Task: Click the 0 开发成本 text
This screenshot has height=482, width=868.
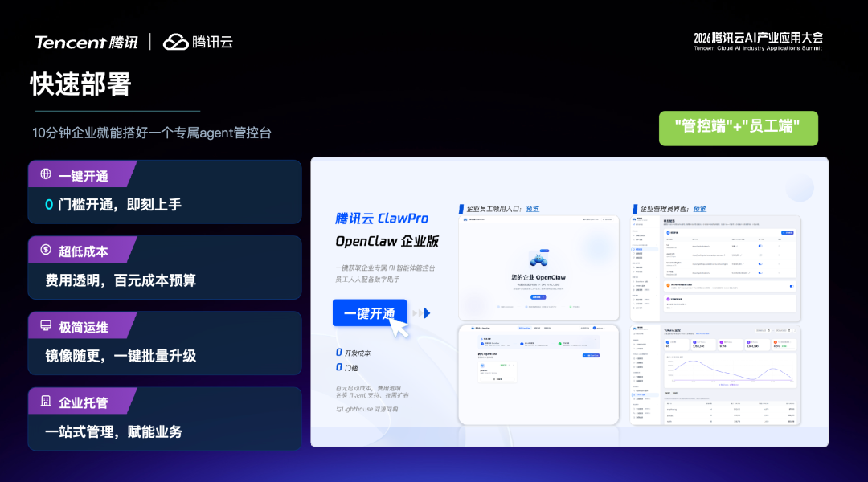Action: point(353,353)
